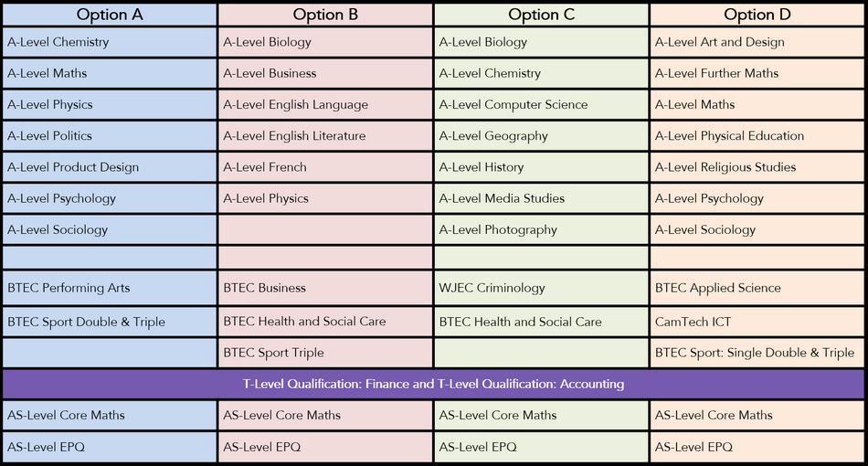Choose A-Level Further Maths entry

pyautogui.click(x=717, y=73)
